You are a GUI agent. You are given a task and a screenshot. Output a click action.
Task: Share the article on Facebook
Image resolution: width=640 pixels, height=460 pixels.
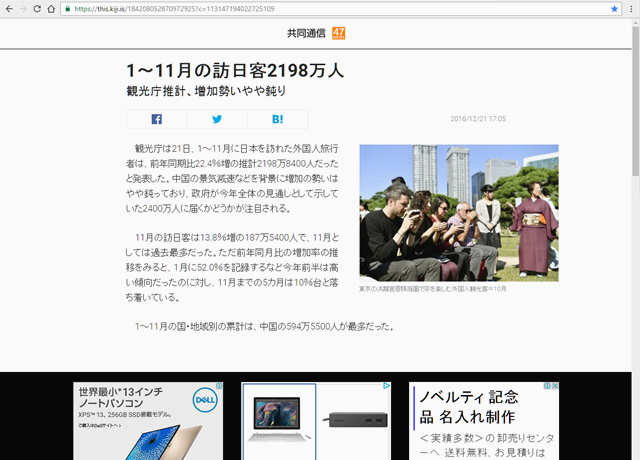pos(156,119)
